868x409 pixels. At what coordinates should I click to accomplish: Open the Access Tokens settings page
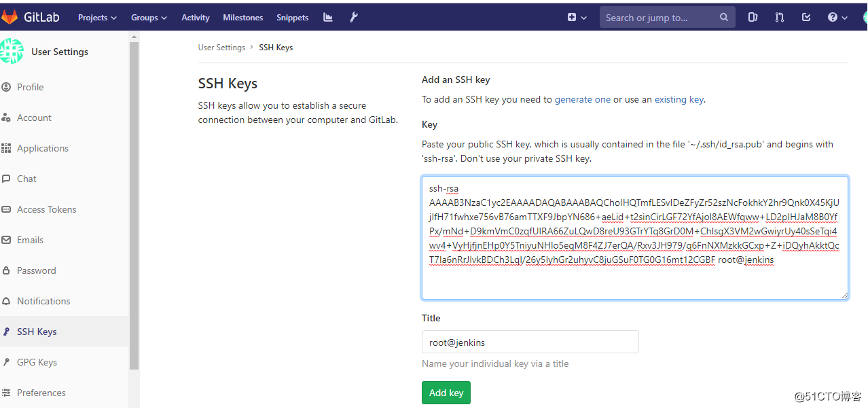(x=47, y=209)
